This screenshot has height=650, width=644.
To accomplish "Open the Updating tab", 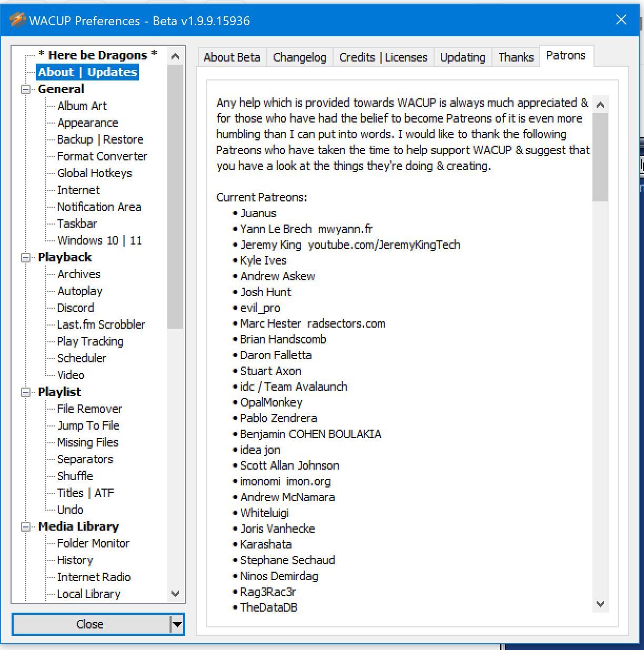I will click(463, 57).
